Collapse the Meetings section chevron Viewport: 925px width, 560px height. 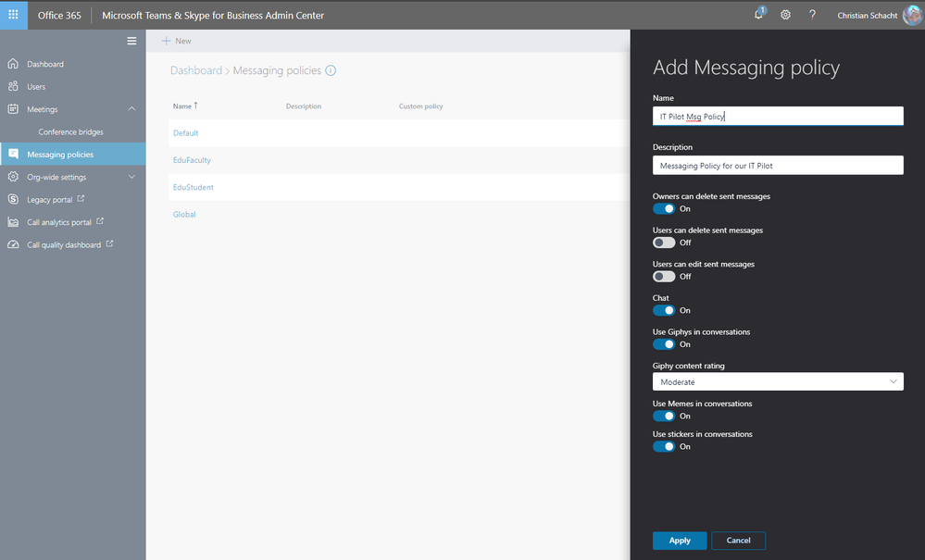[131, 109]
